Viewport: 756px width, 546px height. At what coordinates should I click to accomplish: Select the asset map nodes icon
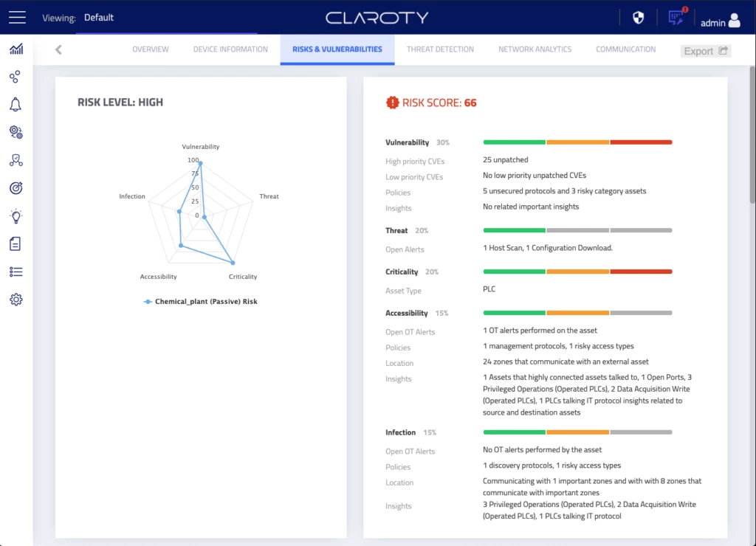16,76
